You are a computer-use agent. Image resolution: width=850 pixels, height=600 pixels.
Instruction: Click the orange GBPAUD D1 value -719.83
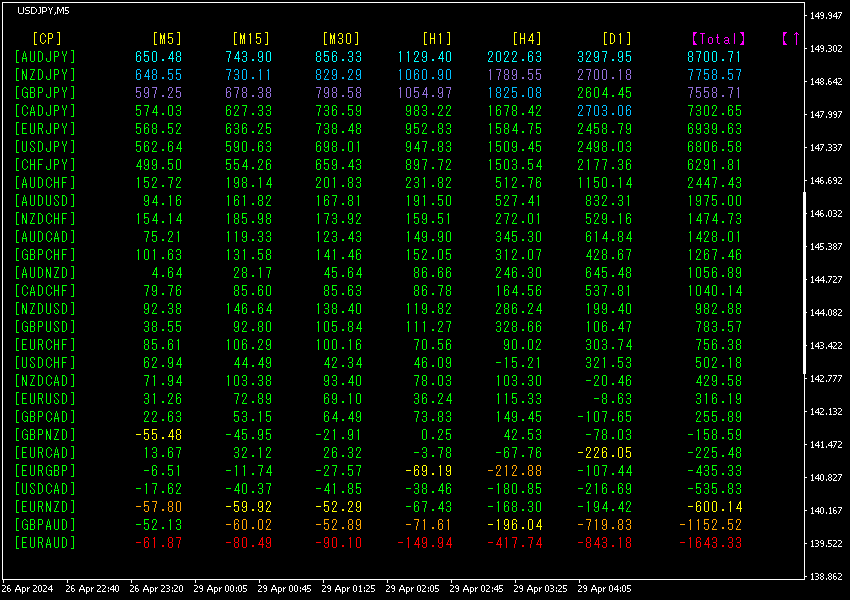604,525
